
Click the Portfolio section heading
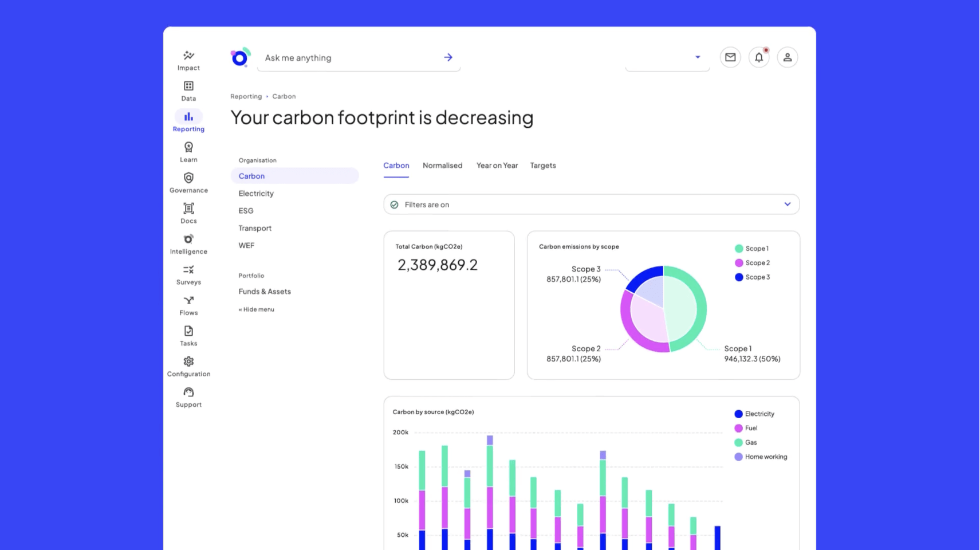coord(251,276)
